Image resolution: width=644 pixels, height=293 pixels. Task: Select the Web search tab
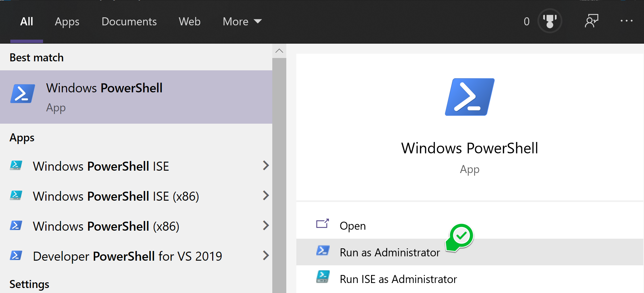pyautogui.click(x=190, y=22)
